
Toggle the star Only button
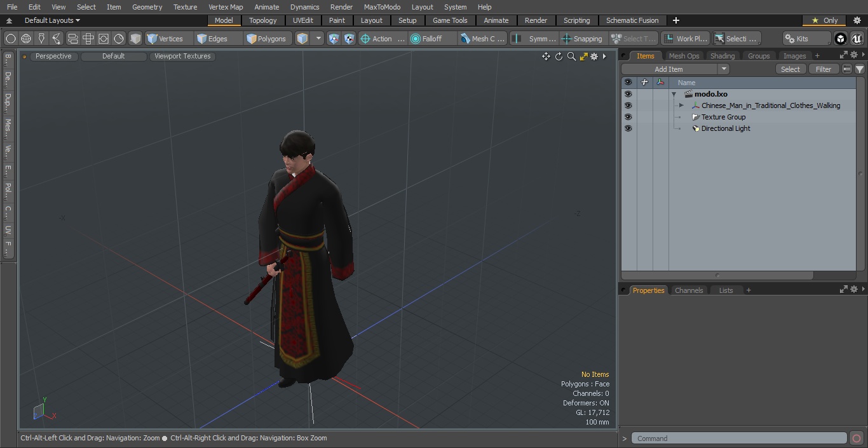pos(824,20)
